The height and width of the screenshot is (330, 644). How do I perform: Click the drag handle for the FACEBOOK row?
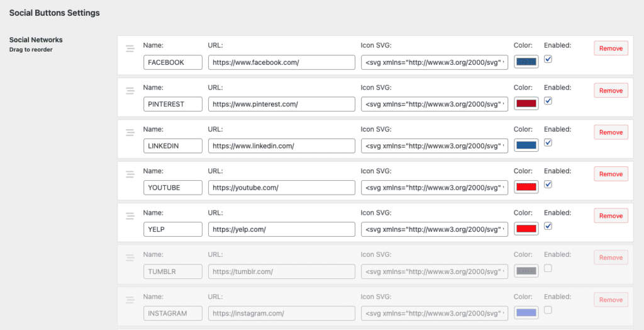click(130, 48)
